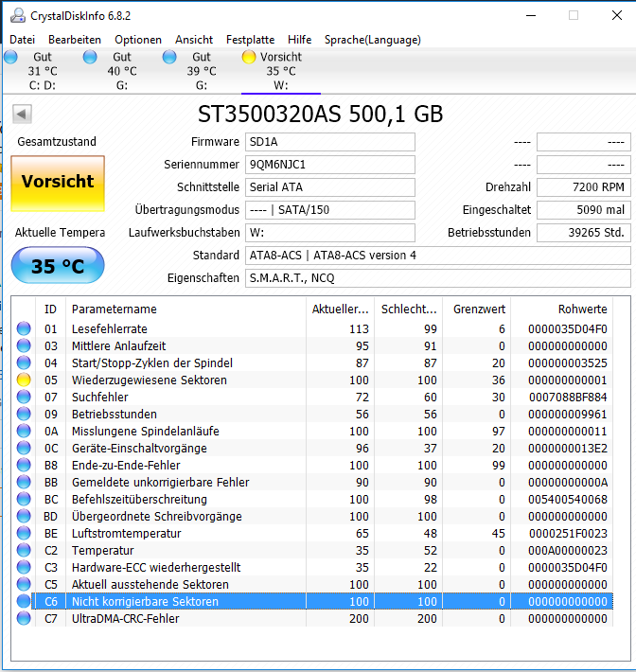Click raw value 00000000000A

click(x=568, y=483)
